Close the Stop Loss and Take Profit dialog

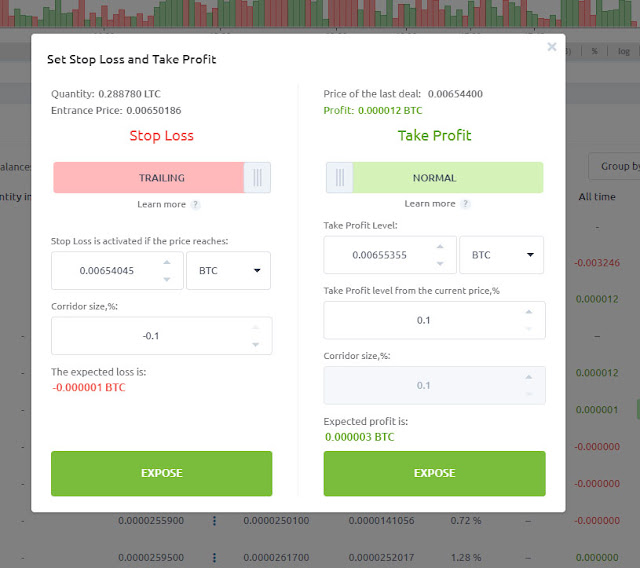pyautogui.click(x=551, y=47)
